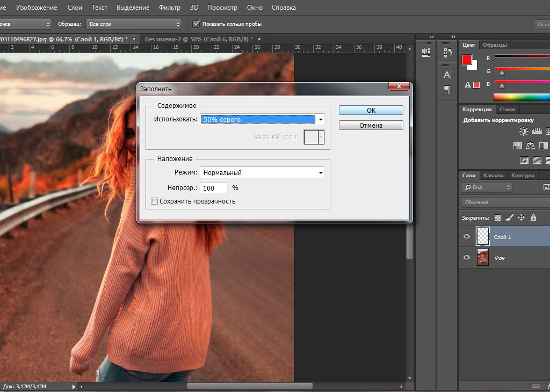This screenshot has height=392, width=550.
Task: Add a Brightness/Contrast adjustment
Action: coord(523,131)
